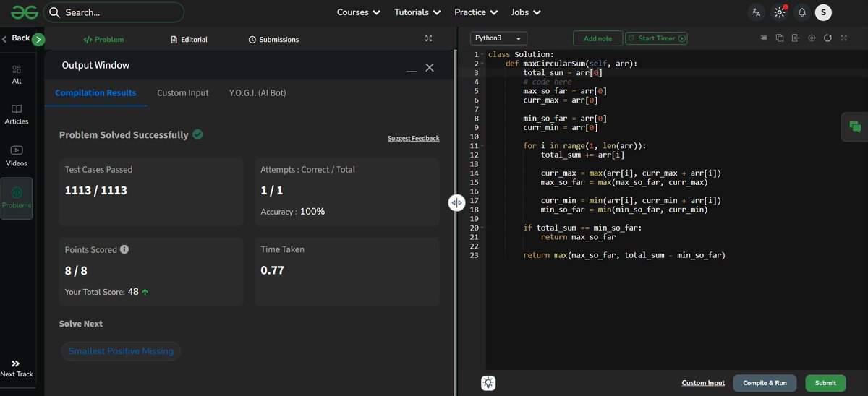
Task: Open the profile avatar labeled S
Action: tap(823, 12)
